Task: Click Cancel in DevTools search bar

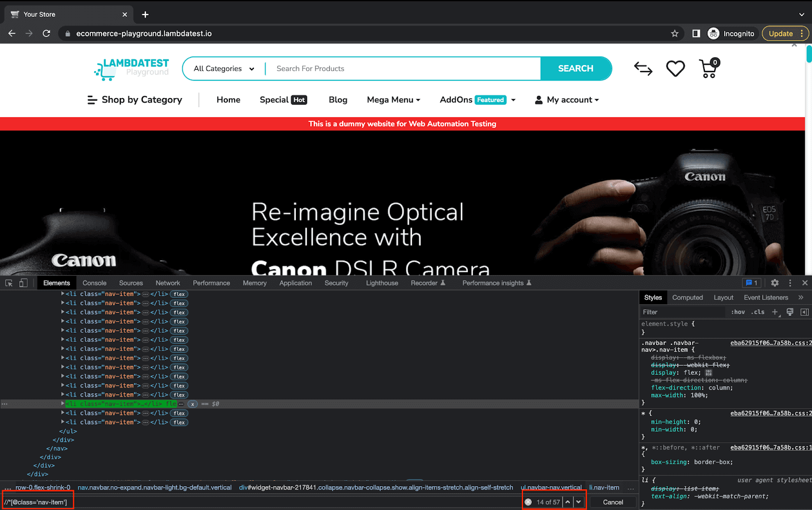Action: pos(613,502)
